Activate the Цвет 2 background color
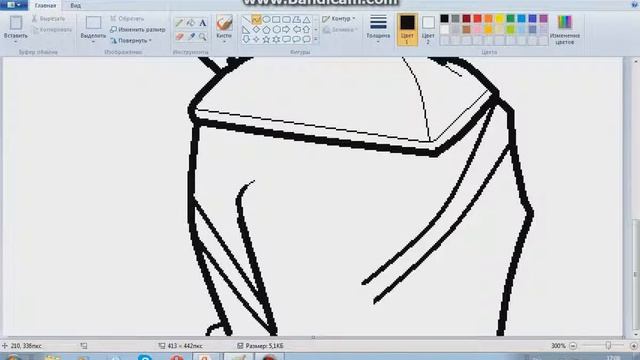Screen dimensions: 640x360 point(428,29)
